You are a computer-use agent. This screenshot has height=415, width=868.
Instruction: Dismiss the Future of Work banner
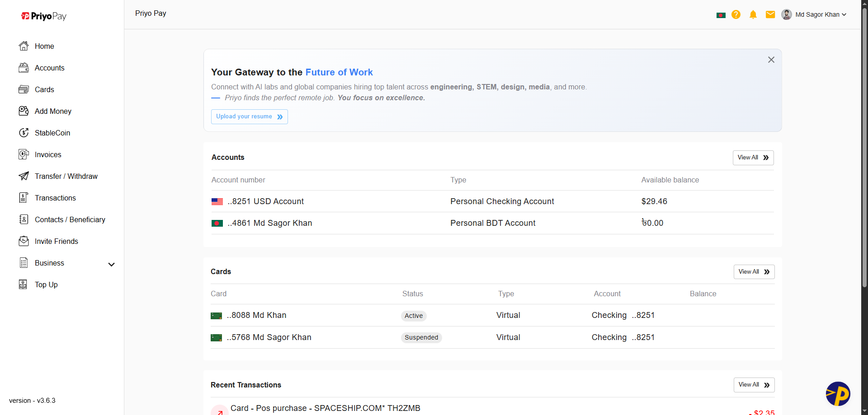tap(771, 59)
